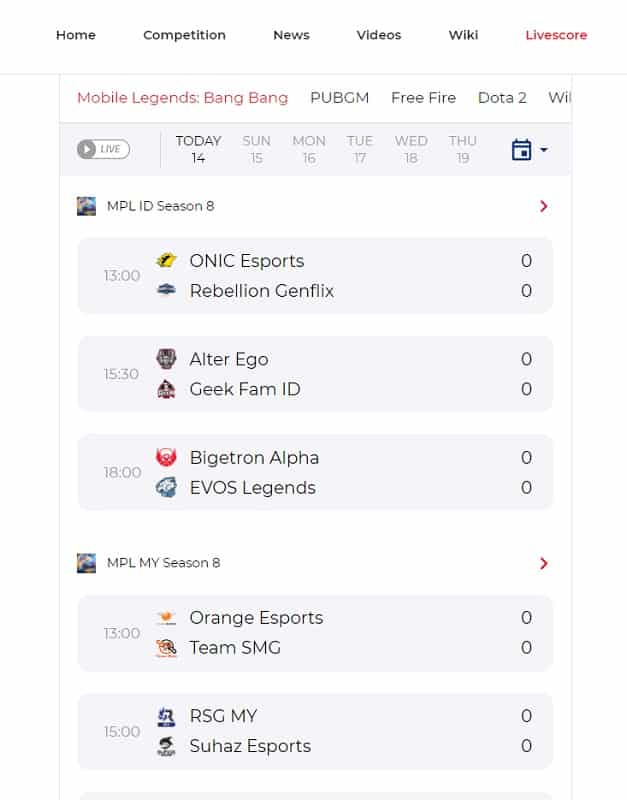Click the EVOS Legends team logo
627x800 pixels.
coord(166,487)
